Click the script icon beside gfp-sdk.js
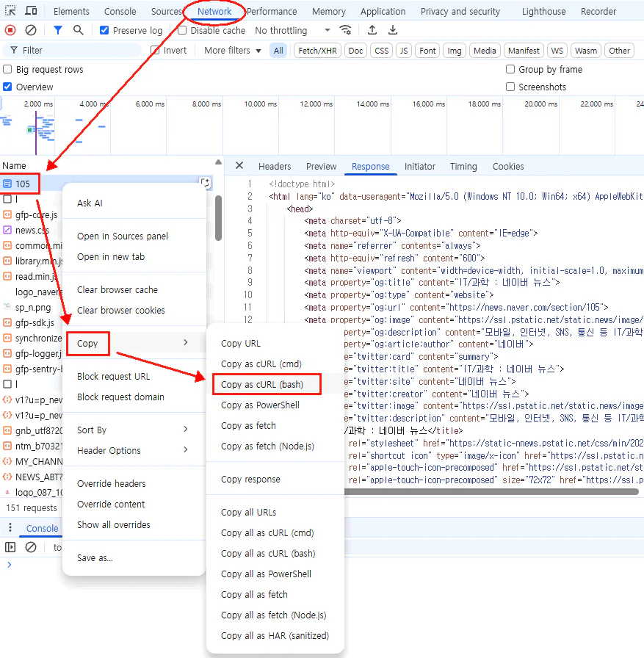Image resolution: width=644 pixels, height=658 pixels. [x=7, y=322]
